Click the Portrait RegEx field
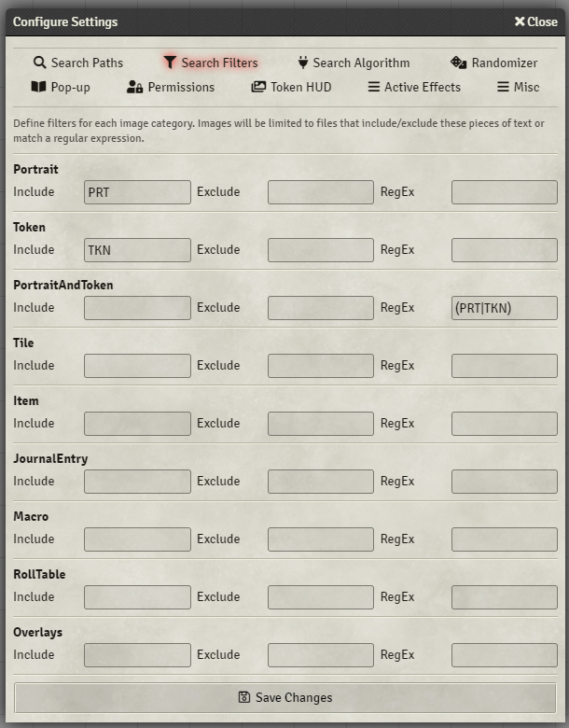The height and width of the screenshot is (728, 569). coord(505,192)
